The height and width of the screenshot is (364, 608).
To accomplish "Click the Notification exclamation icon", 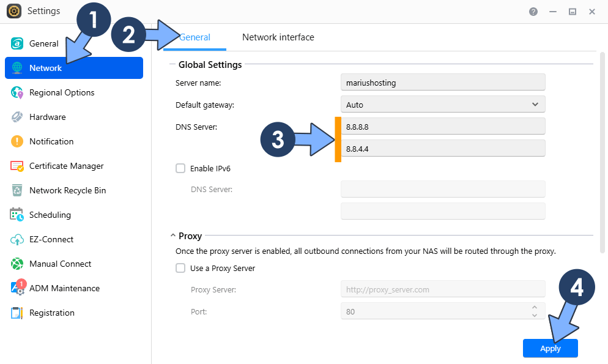I will tap(17, 141).
